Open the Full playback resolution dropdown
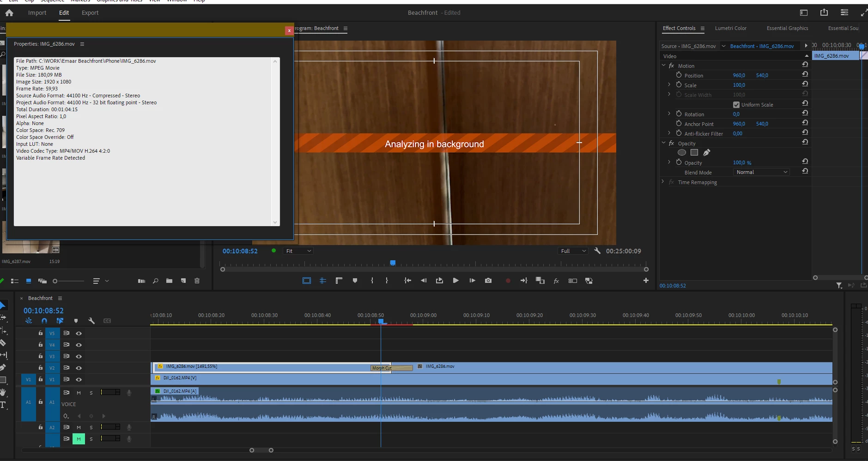Viewport: 868px width, 461px height. coord(573,251)
